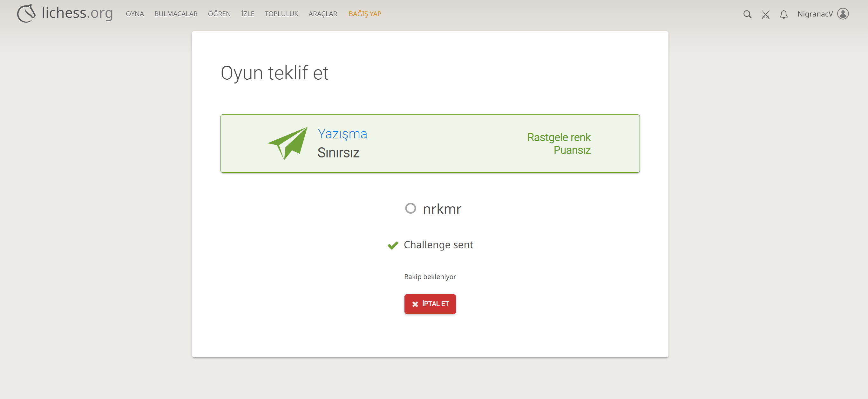Screen dimensions: 868x399
Task: Click the green checkmark beside Challenge sent
Action: (393, 245)
